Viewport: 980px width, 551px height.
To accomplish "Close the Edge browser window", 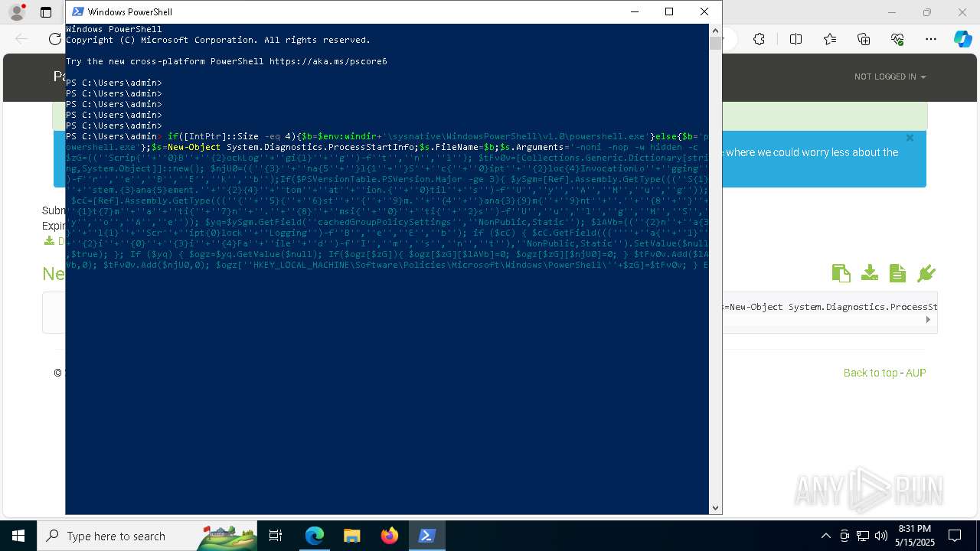I will pyautogui.click(x=962, y=12).
